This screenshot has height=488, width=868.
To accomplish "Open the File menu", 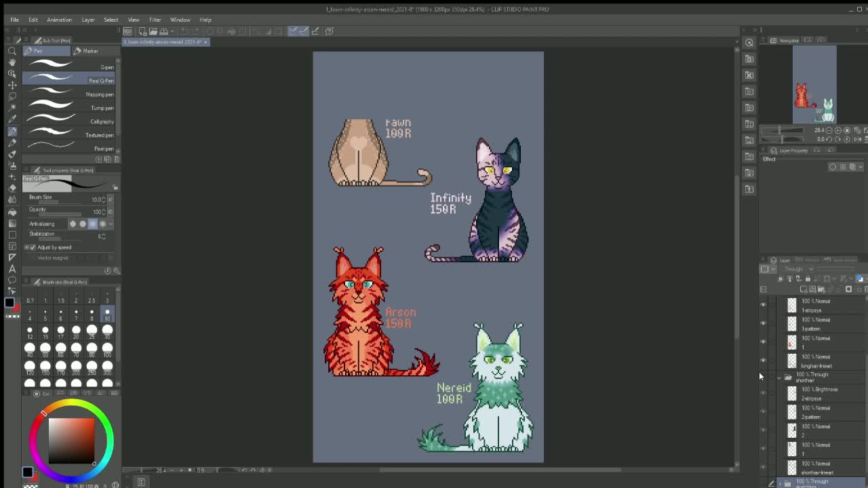I will coord(14,20).
